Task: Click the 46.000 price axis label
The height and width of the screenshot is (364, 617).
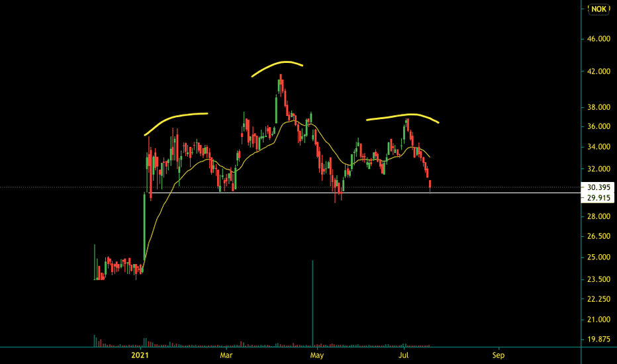Action: [x=598, y=39]
